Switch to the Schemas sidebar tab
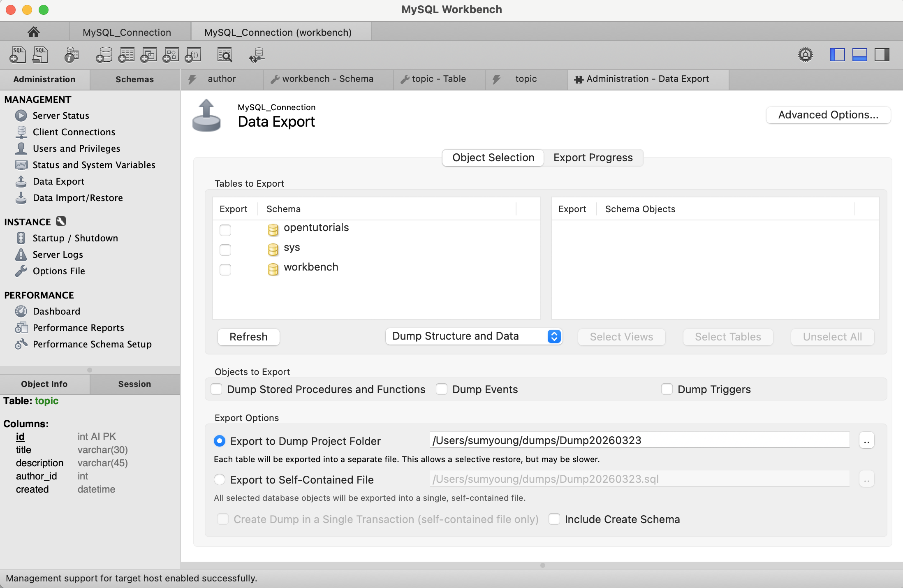 pyautogui.click(x=134, y=79)
